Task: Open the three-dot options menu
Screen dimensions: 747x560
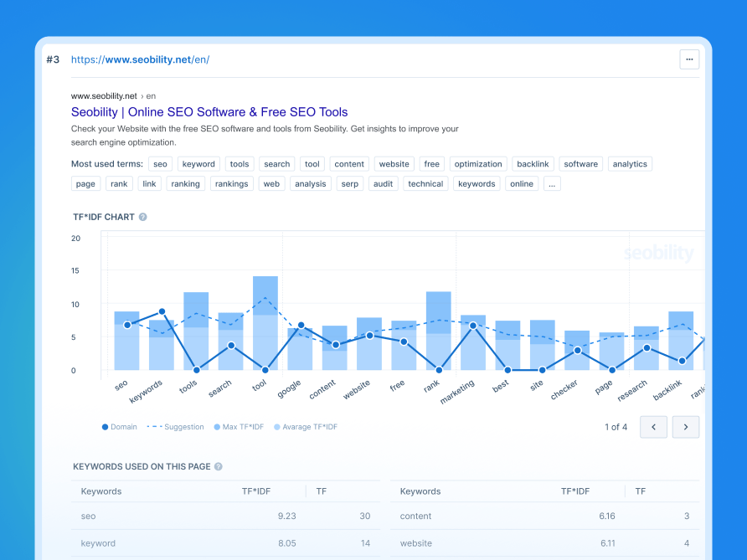Action: 688,59
